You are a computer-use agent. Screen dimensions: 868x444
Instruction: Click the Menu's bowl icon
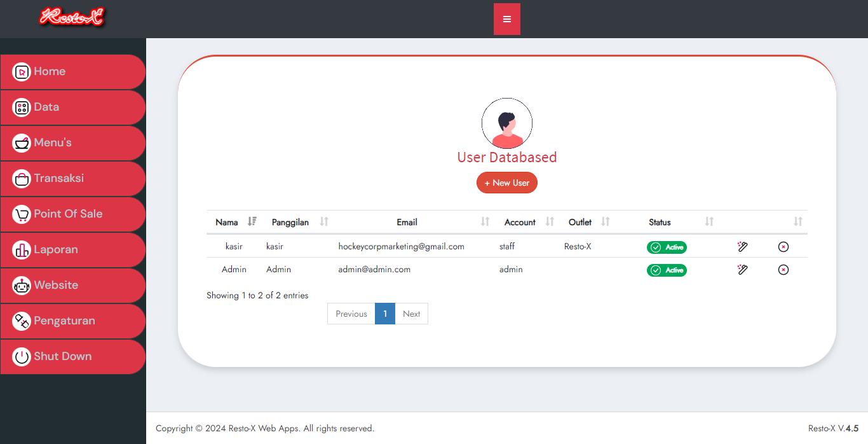[22, 143]
